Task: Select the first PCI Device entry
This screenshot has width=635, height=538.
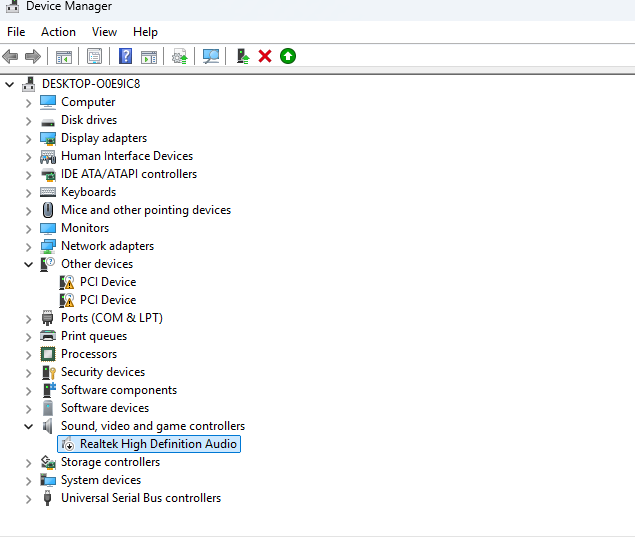Action: 107,282
